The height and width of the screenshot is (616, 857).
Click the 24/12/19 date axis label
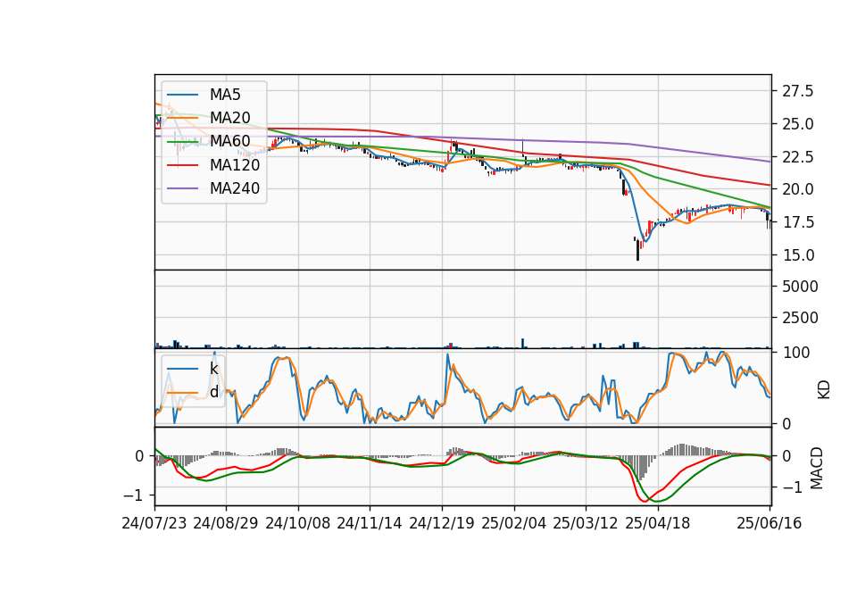(442, 523)
